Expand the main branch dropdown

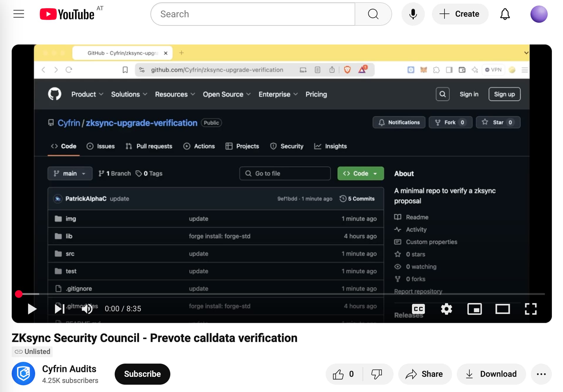click(x=69, y=173)
